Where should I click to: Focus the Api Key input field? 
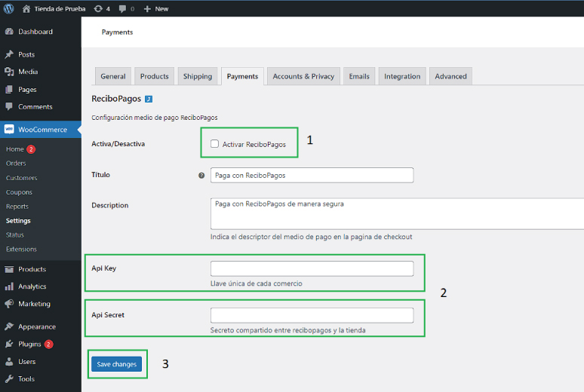tap(312, 268)
